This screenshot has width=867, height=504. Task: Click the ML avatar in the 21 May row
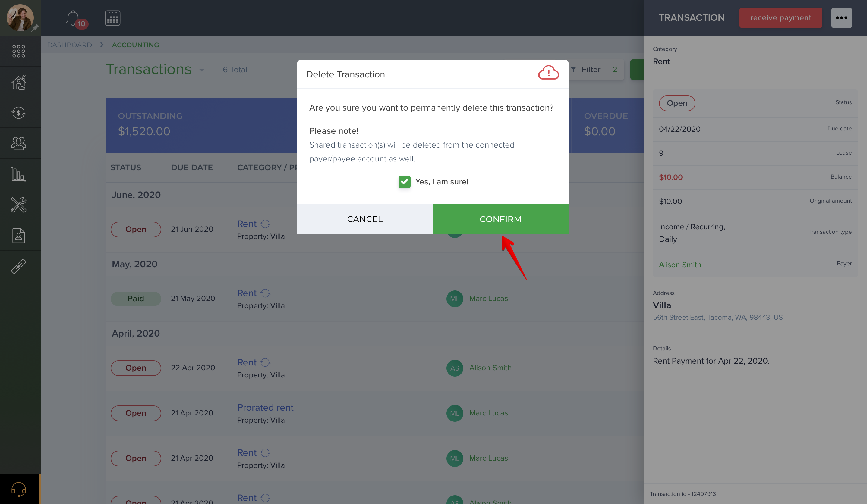(455, 299)
